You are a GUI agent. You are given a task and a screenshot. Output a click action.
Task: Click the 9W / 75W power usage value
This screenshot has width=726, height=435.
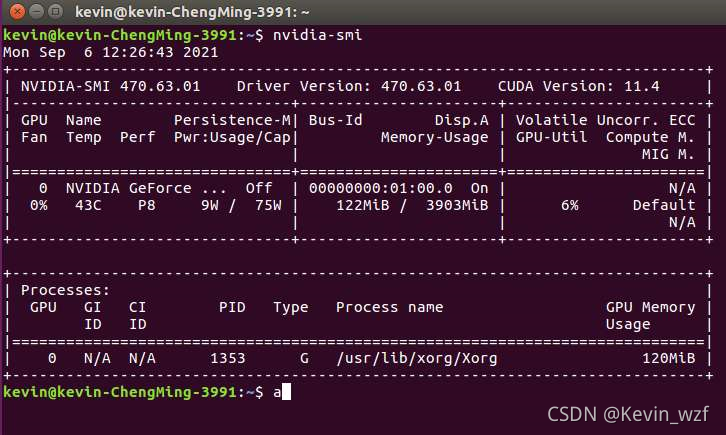(241, 205)
